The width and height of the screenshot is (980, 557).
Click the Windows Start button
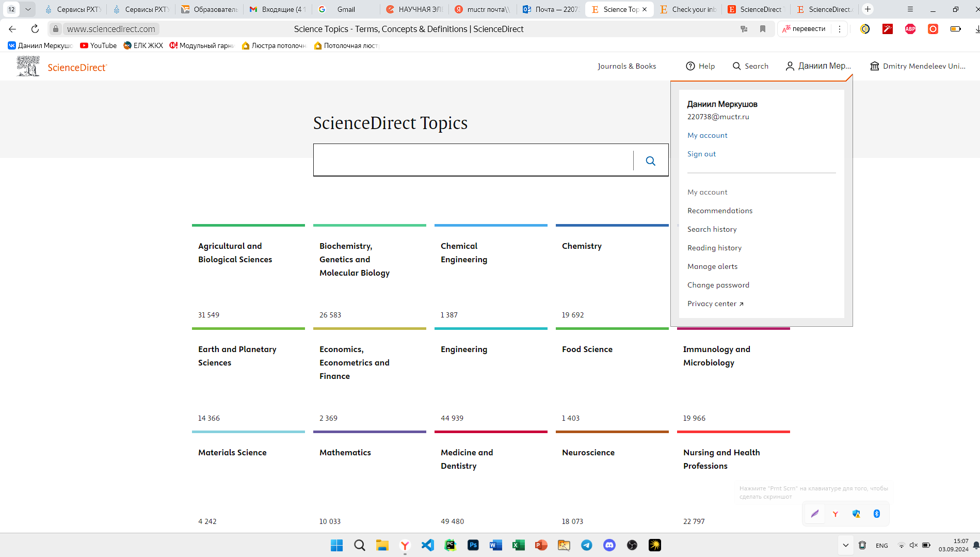336,545
